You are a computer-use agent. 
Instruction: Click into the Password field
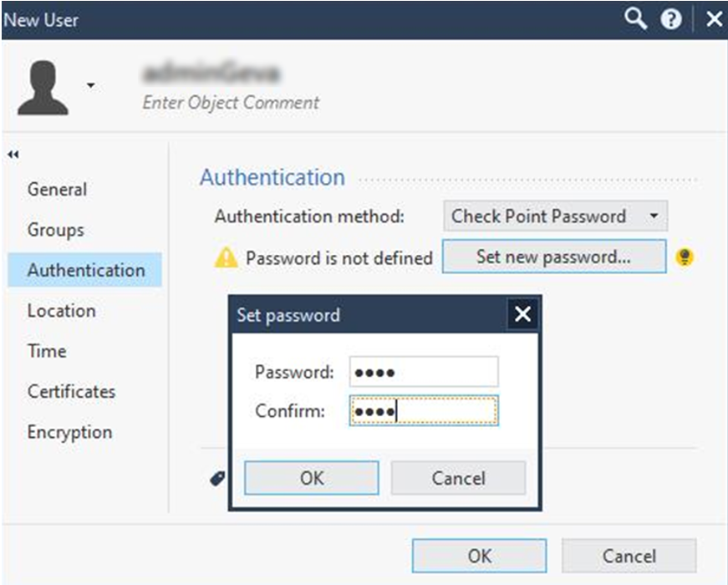424,372
